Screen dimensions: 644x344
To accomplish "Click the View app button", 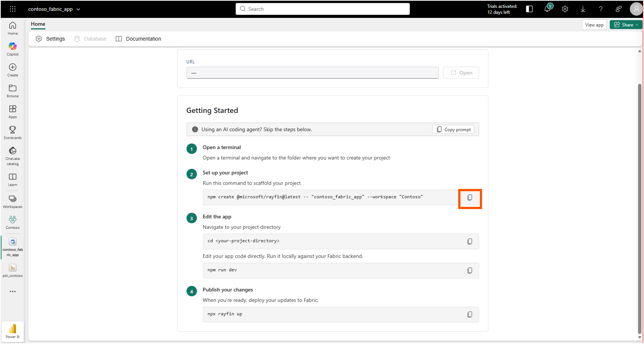I will 594,25.
